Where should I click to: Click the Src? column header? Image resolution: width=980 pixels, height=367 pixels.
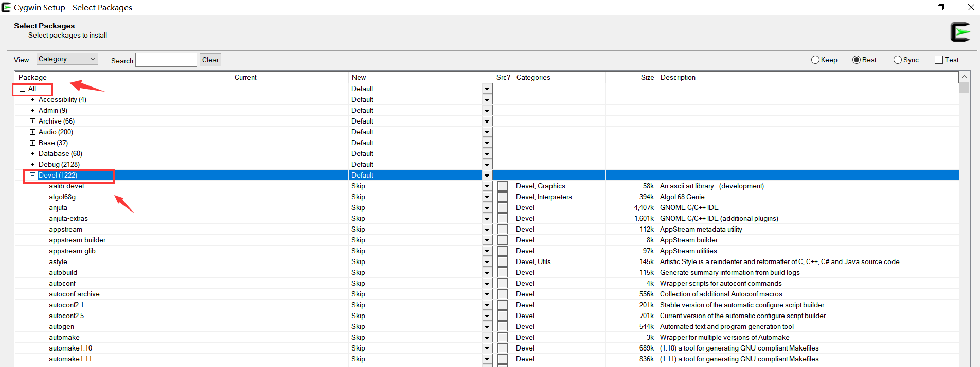503,77
